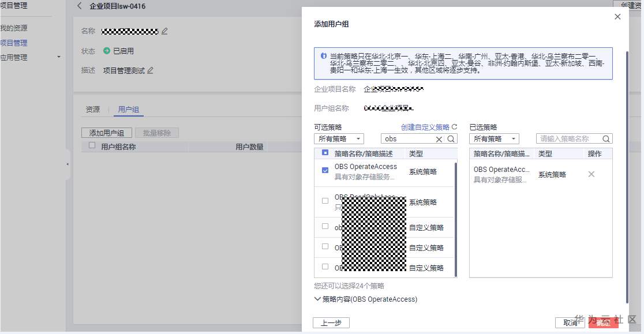
Task: Switch to the 资源 tab
Action: [x=92, y=109]
